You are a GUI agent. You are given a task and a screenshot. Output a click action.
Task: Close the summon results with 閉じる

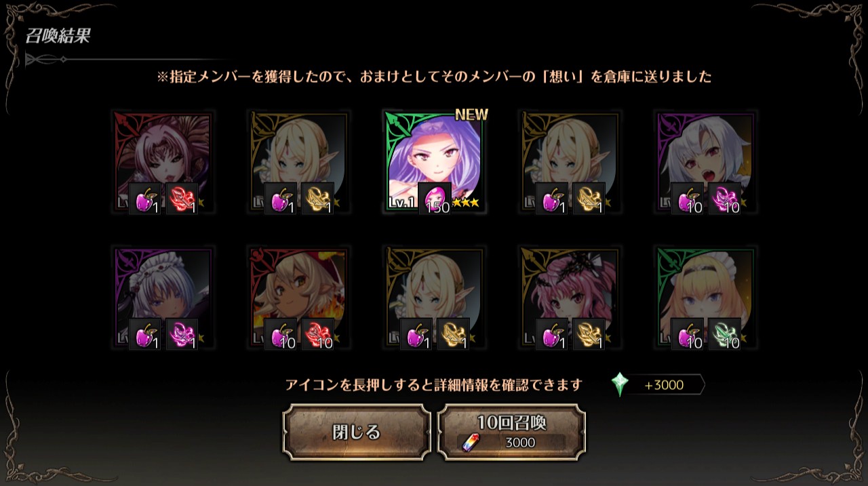pyautogui.click(x=357, y=432)
